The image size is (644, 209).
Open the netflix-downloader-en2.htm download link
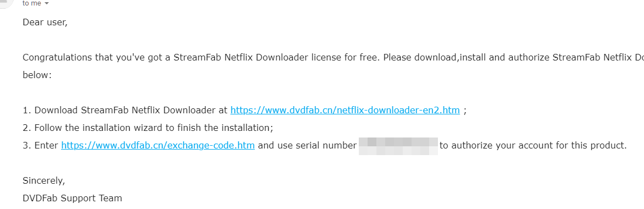pyautogui.click(x=345, y=110)
